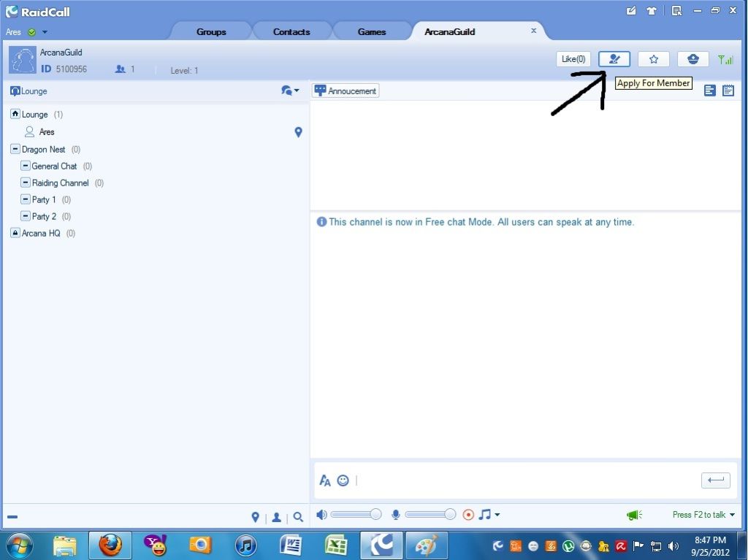Add group to favorites with star icon

pos(654,59)
